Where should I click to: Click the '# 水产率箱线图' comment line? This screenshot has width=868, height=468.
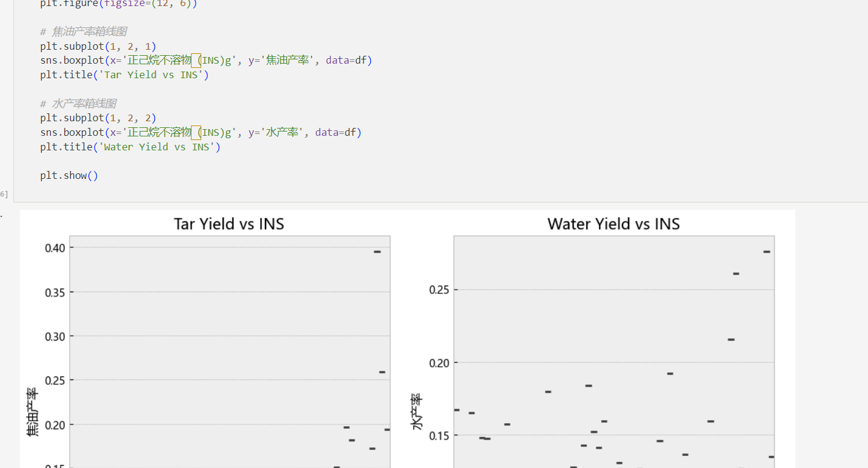click(78, 104)
